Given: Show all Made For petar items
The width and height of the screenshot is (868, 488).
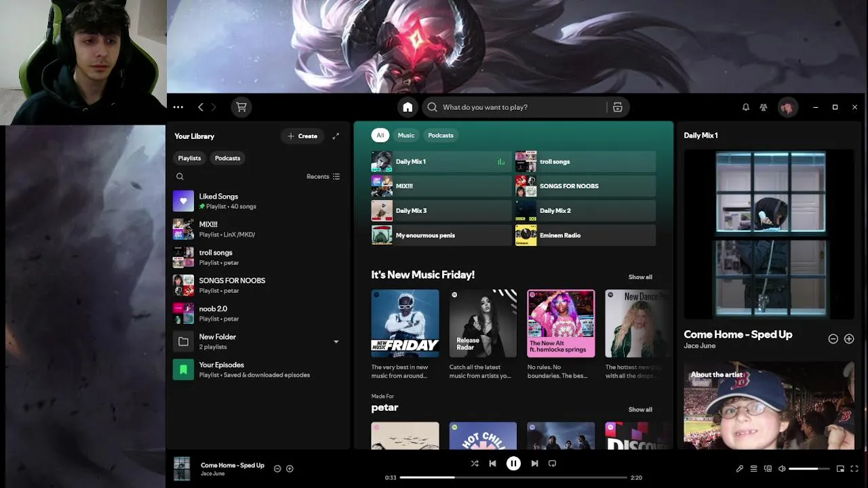Looking at the screenshot, I should [x=640, y=409].
